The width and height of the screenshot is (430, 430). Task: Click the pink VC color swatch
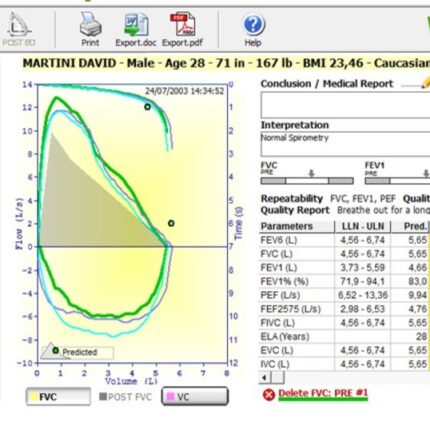pos(170,397)
